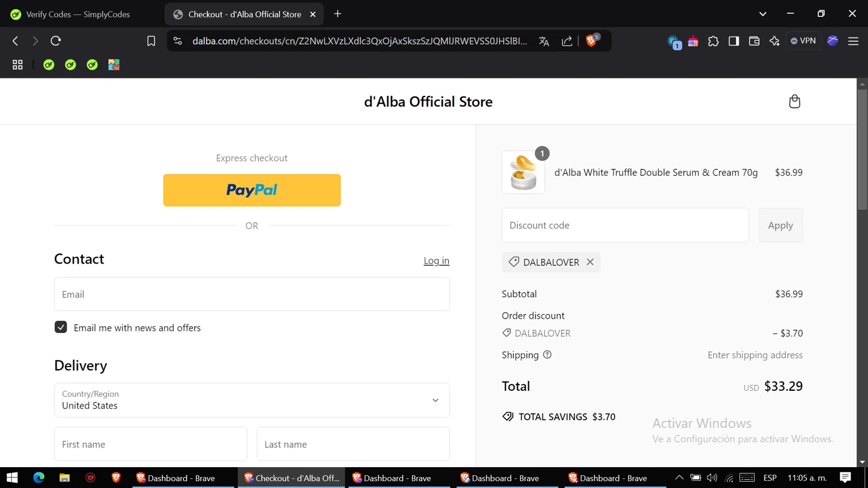This screenshot has height=488, width=868.
Task: Click the red circular taskbar app icon
Action: tap(90, 478)
